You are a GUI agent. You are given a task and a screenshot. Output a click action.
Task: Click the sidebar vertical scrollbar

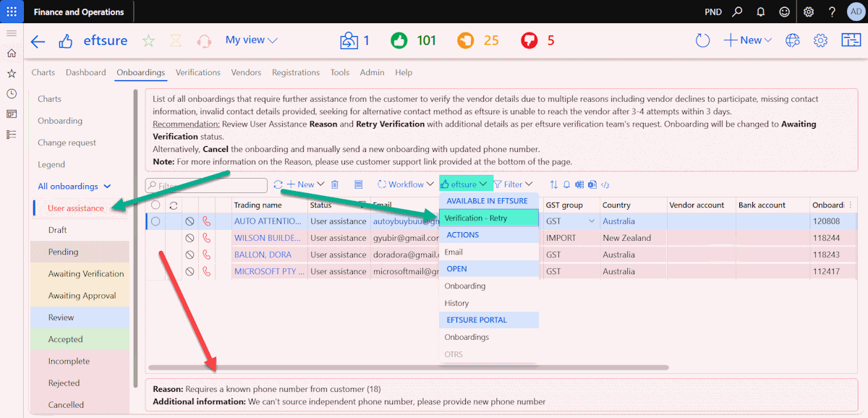pos(136,239)
